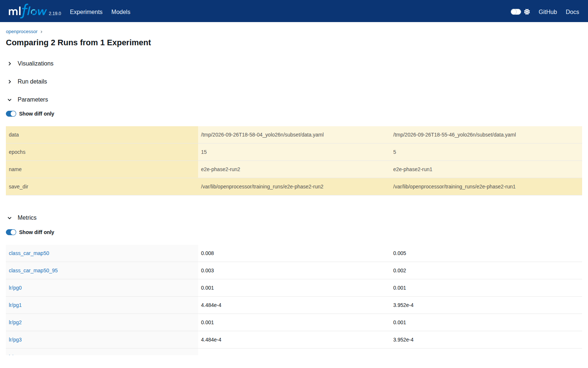Open the lr/pg0 metric link
Image resolution: width=588 pixels, height=368 pixels.
tap(15, 288)
